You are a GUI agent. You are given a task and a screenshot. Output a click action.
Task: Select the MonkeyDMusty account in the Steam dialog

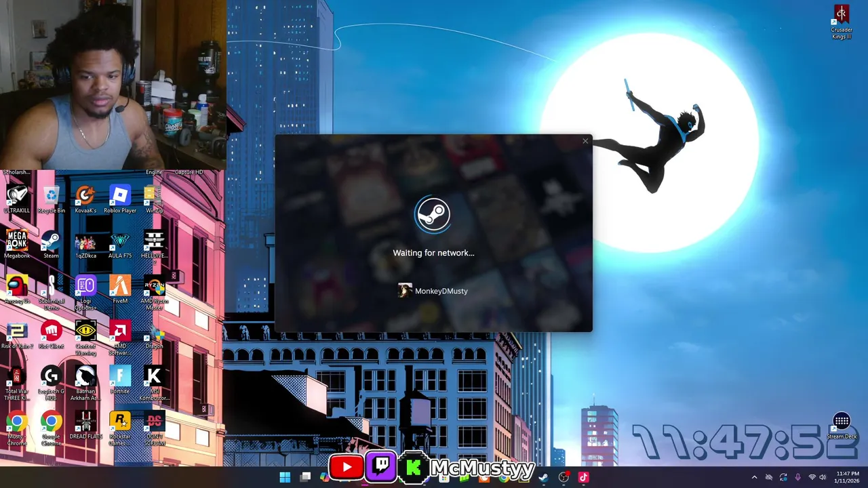[x=433, y=291]
